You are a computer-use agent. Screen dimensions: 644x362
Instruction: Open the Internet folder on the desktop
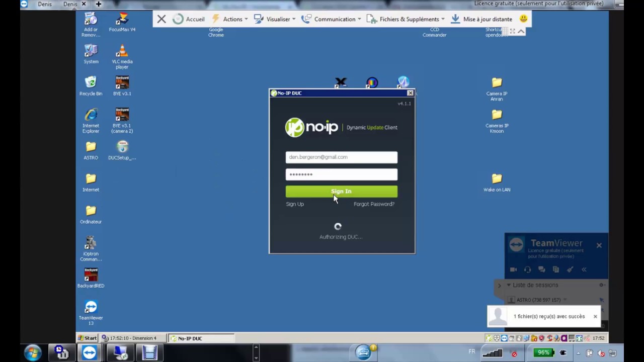pos(91,183)
